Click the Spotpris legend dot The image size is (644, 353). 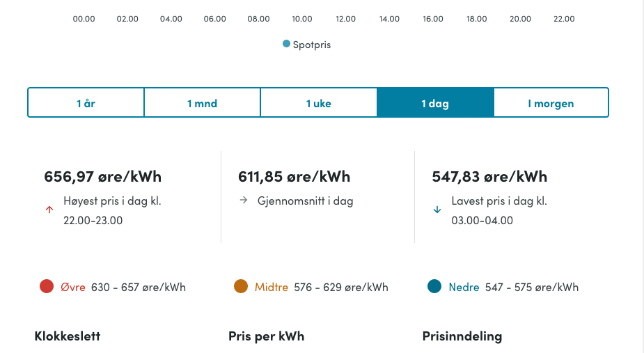click(286, 44)
